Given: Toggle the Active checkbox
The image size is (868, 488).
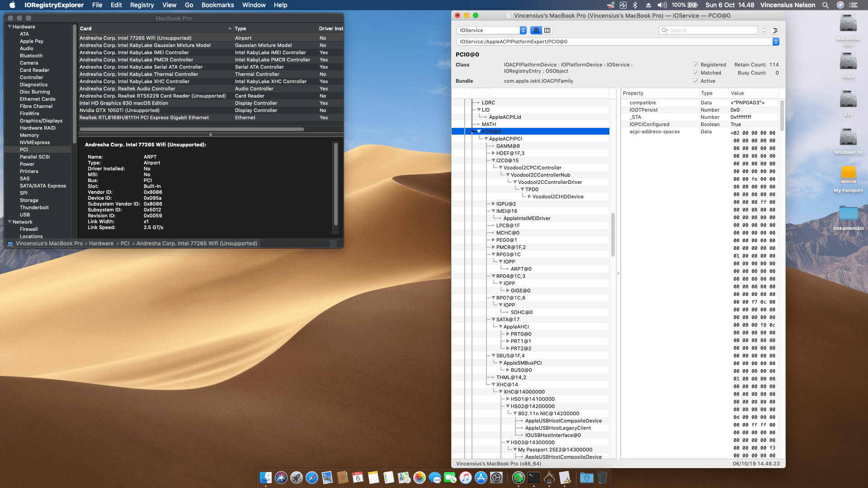Looking at the screenshot, I should click(696, 81).
